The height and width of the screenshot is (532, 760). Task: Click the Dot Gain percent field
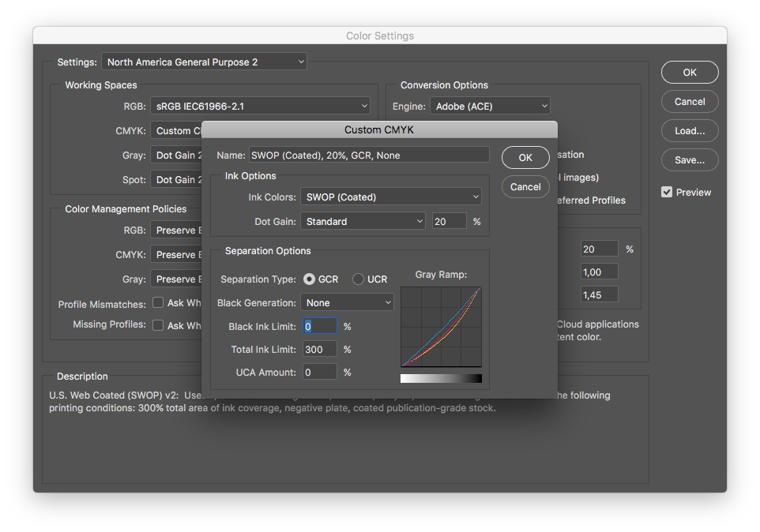449,222
